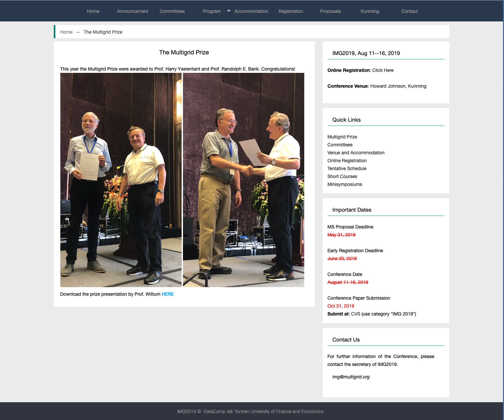The image size is (504, 420).
Task: Open Short Courses quick link
Action: tap(342, 176)
